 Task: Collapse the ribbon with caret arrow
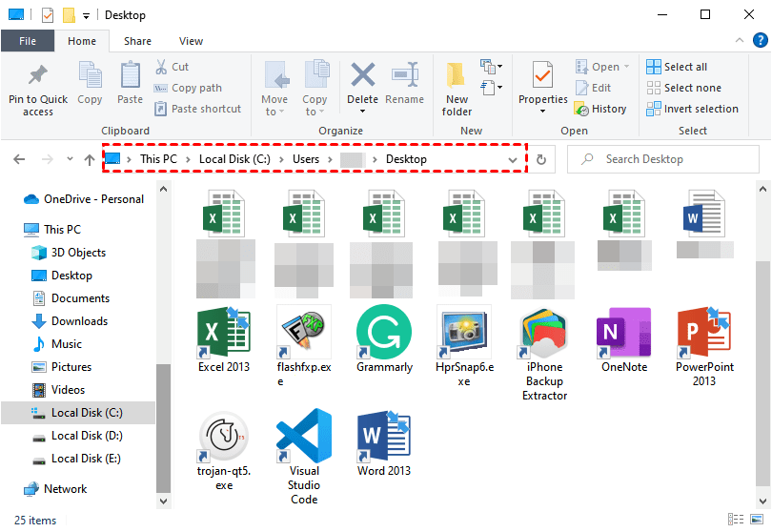(x=739, y=40)
